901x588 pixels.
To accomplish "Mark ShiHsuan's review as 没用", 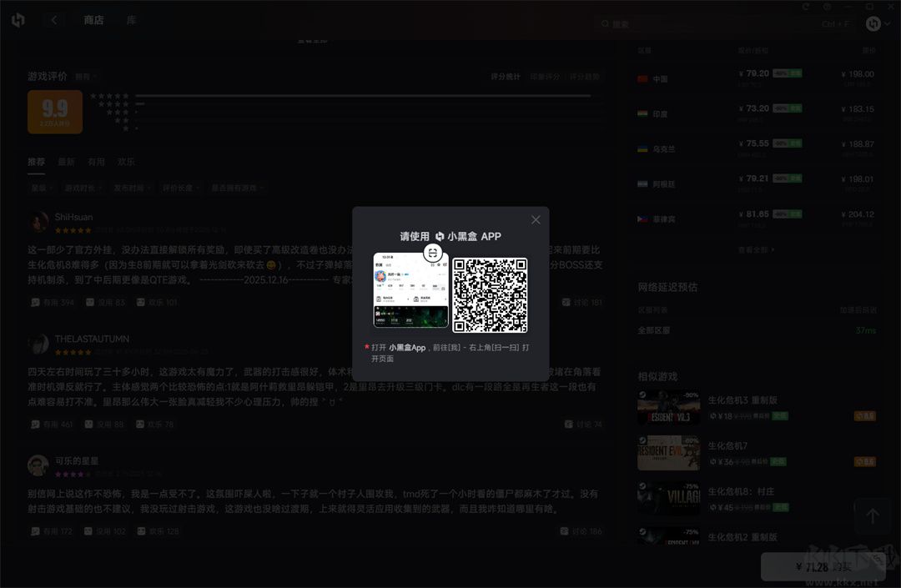I will [x=105, y=302].
